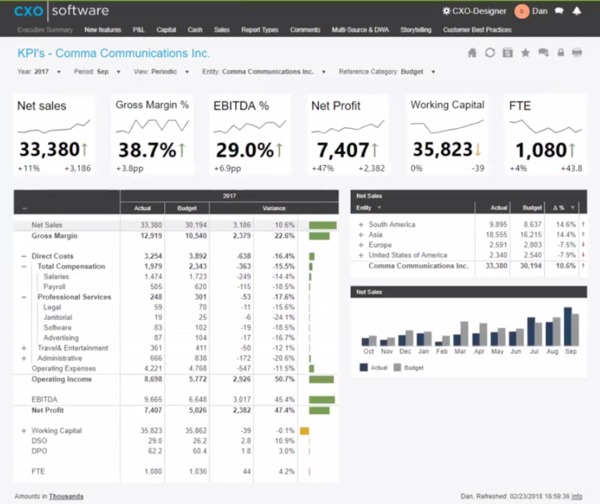
Task: Open the Sales tab
Action: [222, 30]
